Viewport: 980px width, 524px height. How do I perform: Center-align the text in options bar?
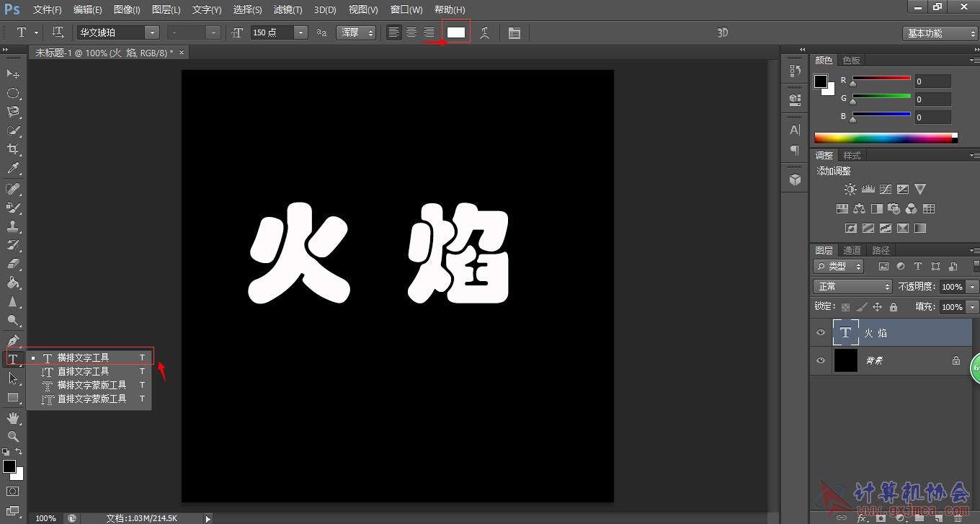[411, 32]
